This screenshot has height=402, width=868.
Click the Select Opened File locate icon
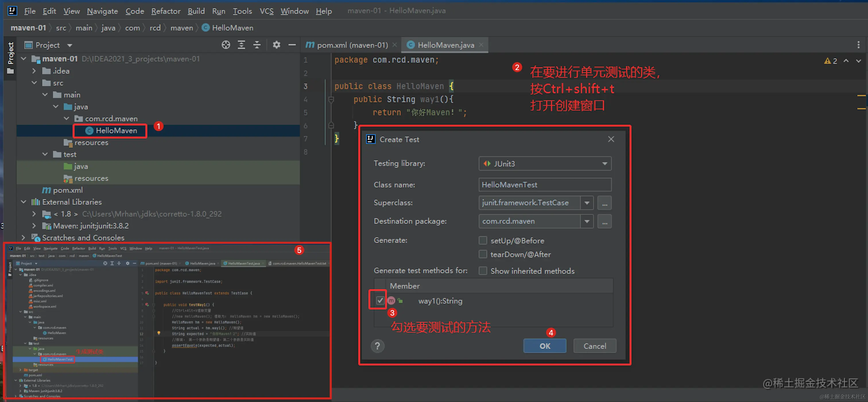[x=226, y=45]
